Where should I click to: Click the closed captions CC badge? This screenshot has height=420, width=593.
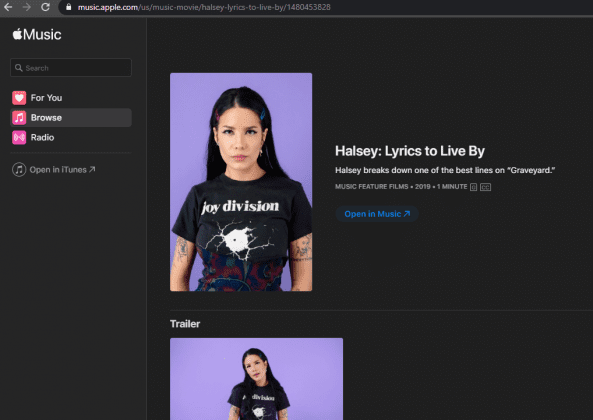(x=485, y=187)
